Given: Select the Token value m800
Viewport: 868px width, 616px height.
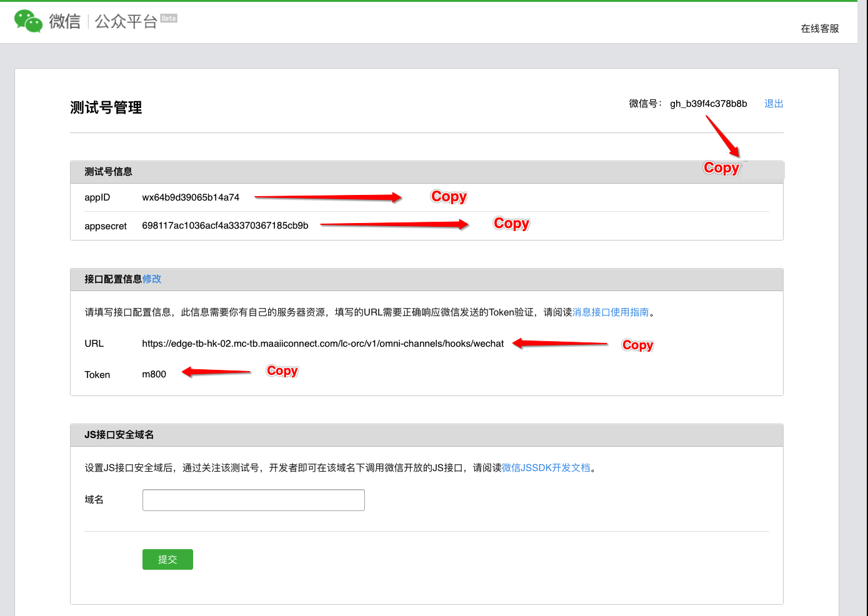Looking at the screenshot, I should pyautogui.click(x=154, y=374).
